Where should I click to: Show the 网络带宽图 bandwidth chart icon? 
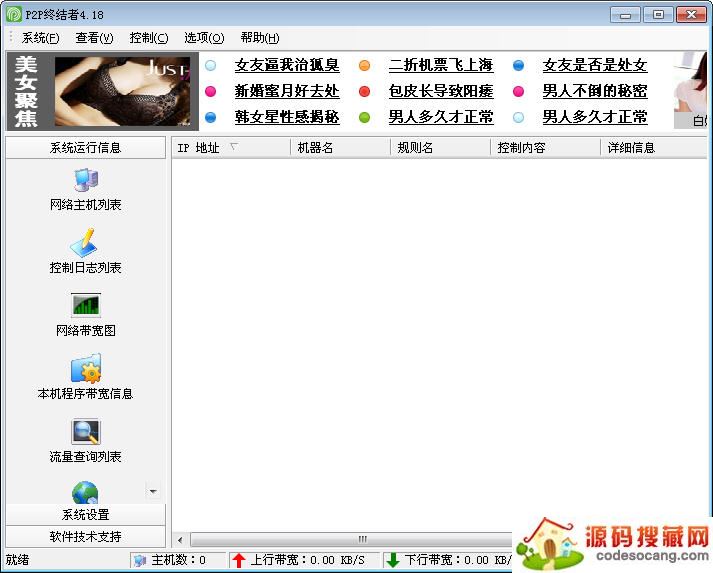click(85, 305)
